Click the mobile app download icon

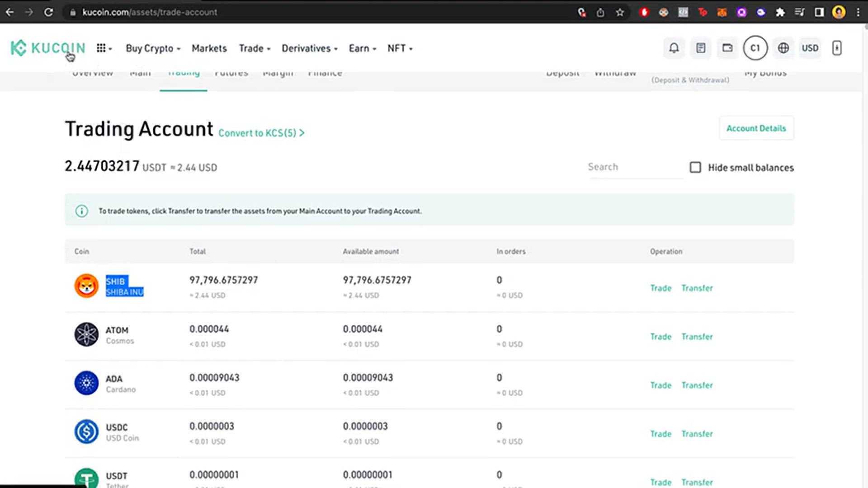click(836, 48)
